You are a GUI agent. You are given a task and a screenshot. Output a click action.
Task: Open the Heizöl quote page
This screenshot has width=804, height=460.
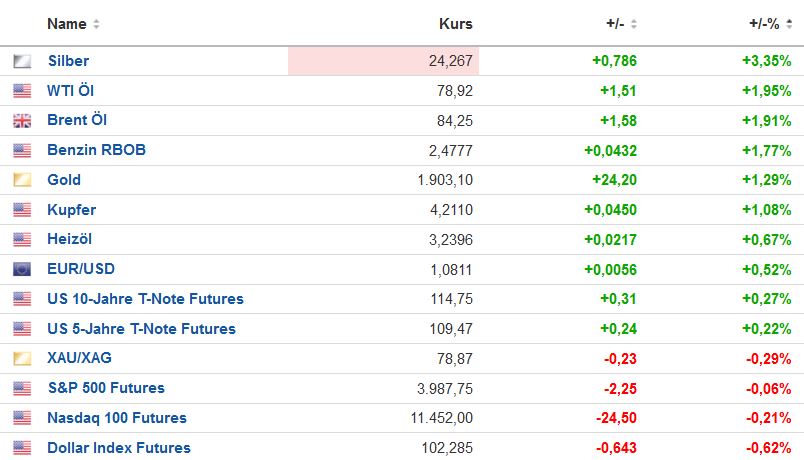(69, 239)
